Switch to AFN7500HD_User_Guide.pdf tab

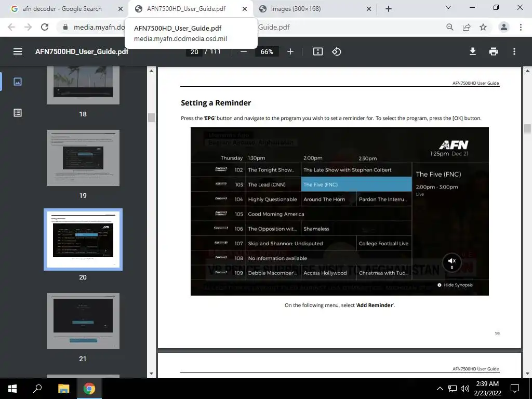(187, 9)
